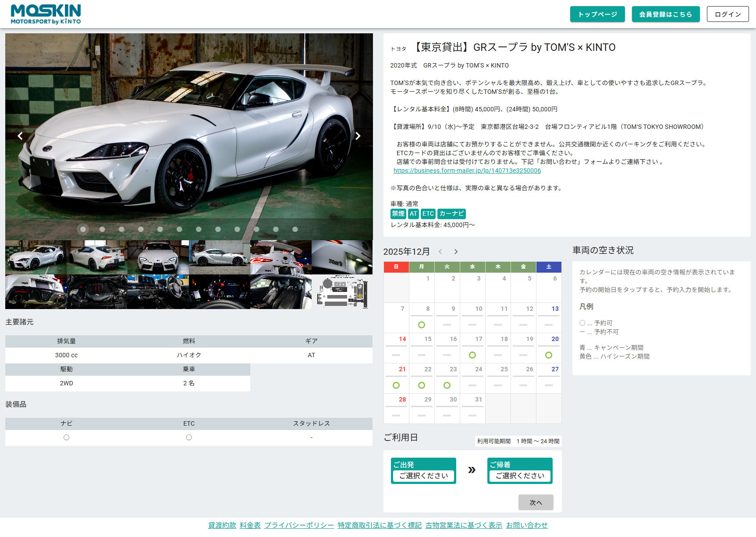Screen dimensions: 756x537
Task: Click the カーナビ feature tag
Action: (451, 214)
